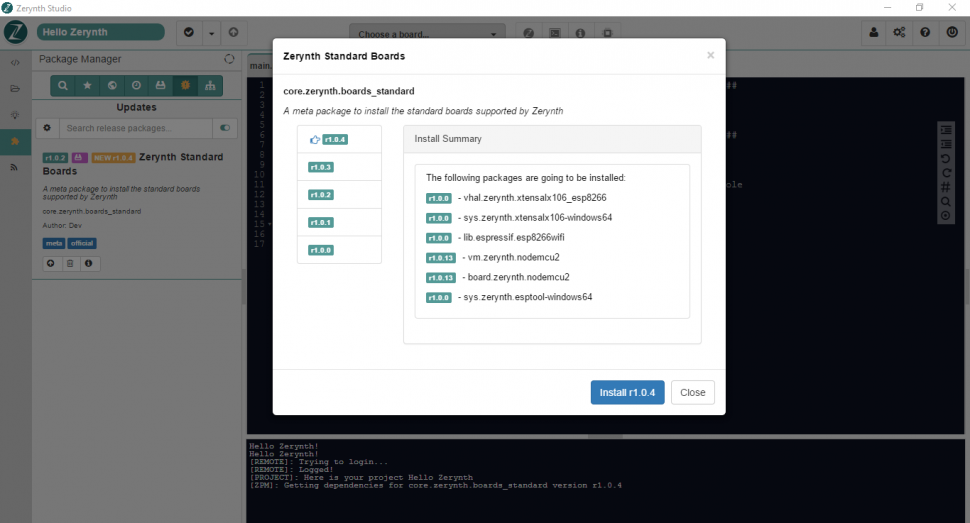Image resolution: width=970 pixels, height=523 pixels.
Task: Select the globe community tab in Package Manager
Action: pyautogui.click(x=112, y=85)
